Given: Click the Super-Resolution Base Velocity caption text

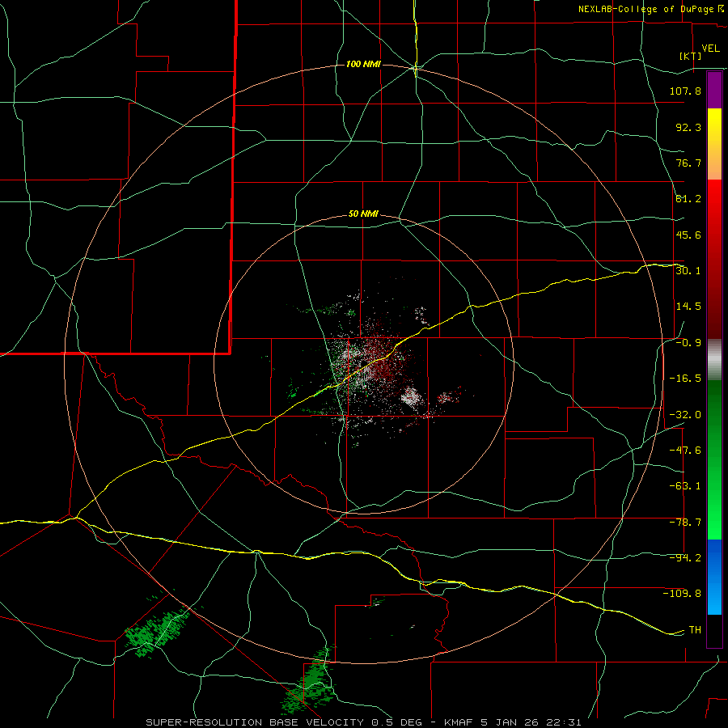Looking at the screenshot, I should 256,722.
